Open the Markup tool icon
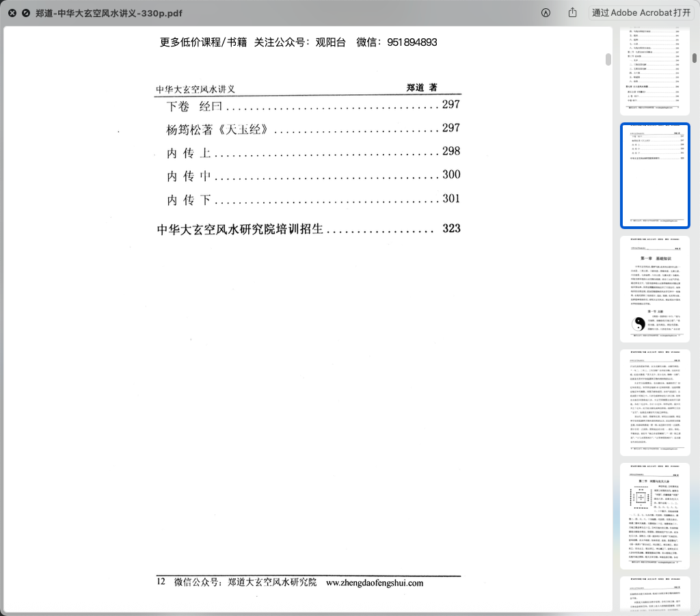The width and height of the screenshot is (700, 616). 546,13
